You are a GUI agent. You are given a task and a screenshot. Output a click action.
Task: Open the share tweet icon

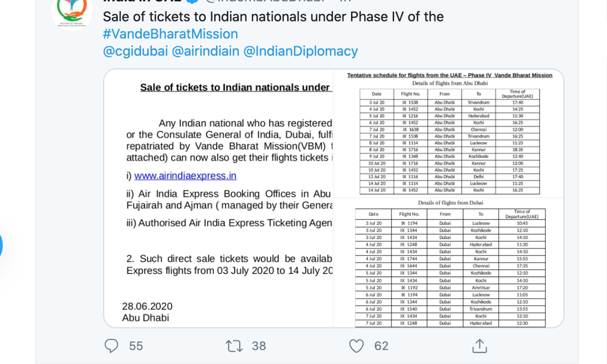(480, 346)
